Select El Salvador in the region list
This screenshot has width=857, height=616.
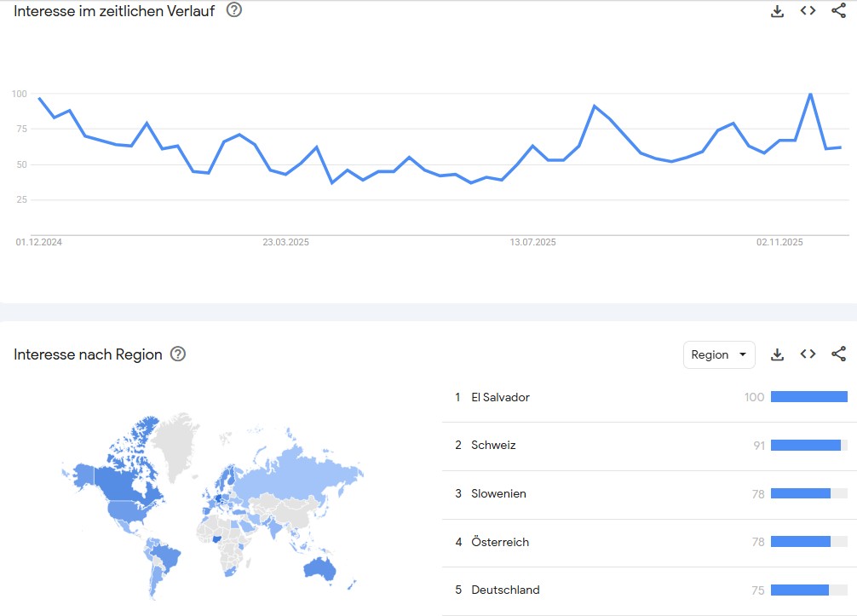[x=500, y=397]
